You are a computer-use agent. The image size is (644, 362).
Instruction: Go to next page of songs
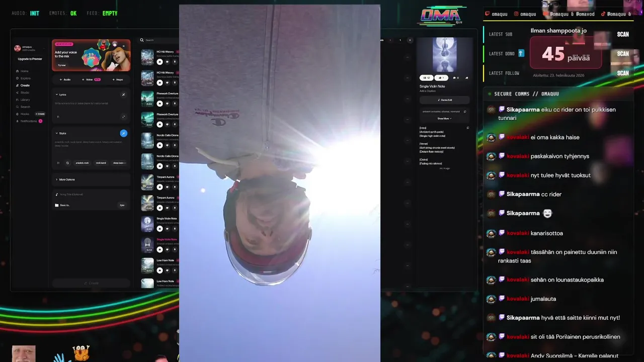(410, 40)
